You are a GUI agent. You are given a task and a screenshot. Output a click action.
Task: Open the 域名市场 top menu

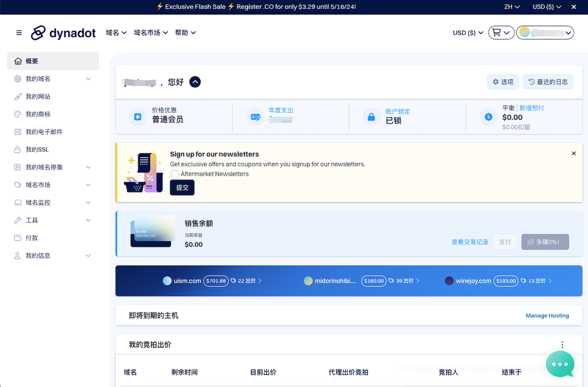151,33
